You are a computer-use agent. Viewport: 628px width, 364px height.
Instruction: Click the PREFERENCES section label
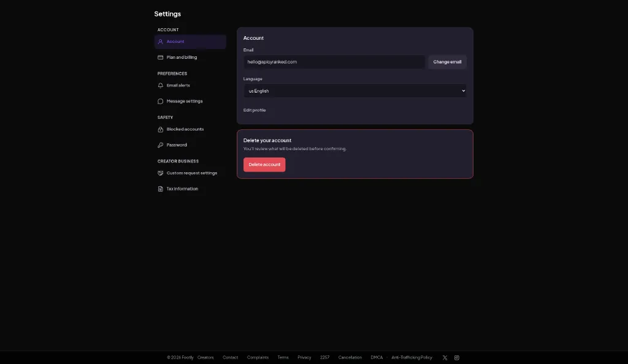click(x=172, y=74)
